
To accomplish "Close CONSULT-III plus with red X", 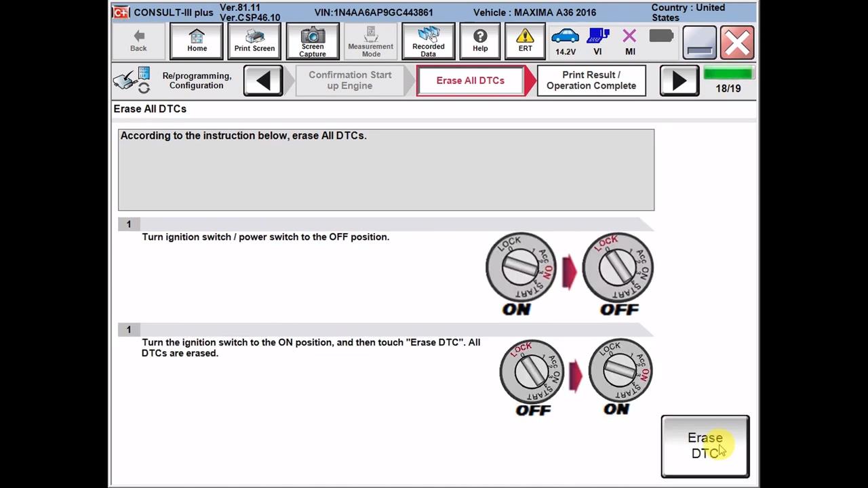I will click(737, 43).
